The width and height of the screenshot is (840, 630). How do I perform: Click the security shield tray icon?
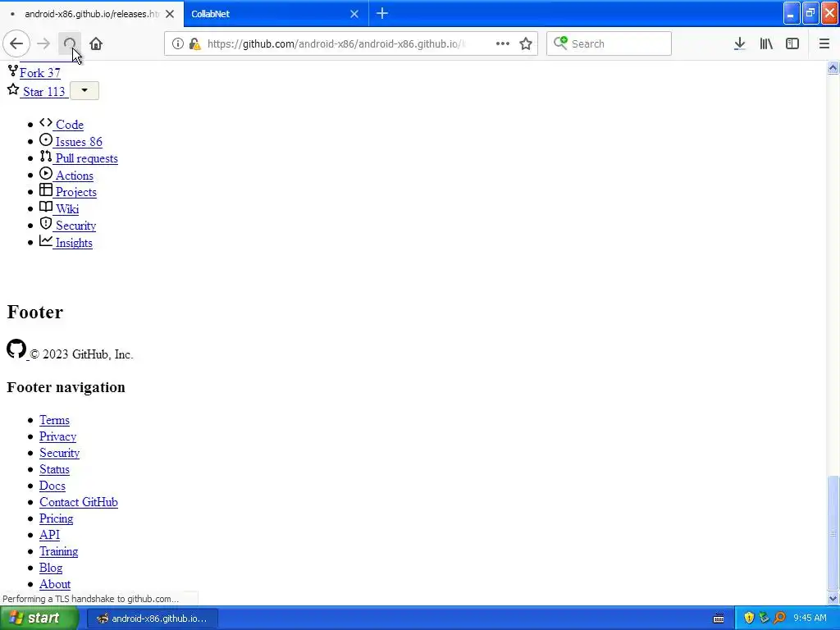pos(749,618)
